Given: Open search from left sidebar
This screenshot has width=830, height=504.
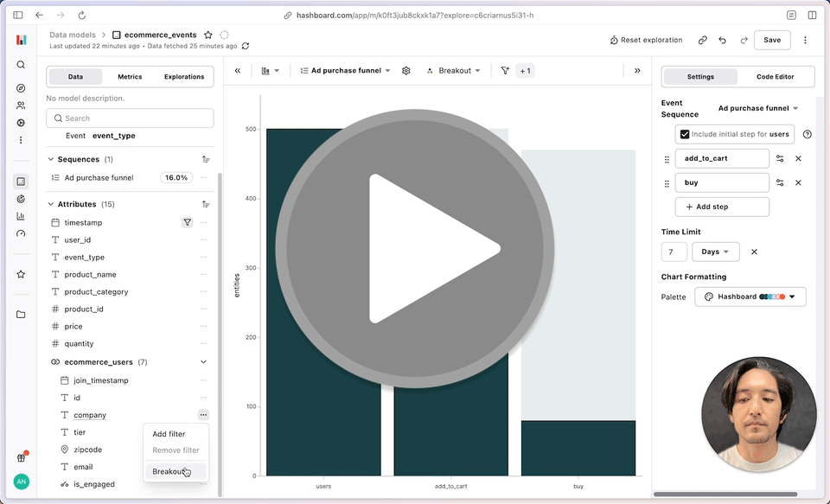Looking at the screenshot, I should 21,65.
